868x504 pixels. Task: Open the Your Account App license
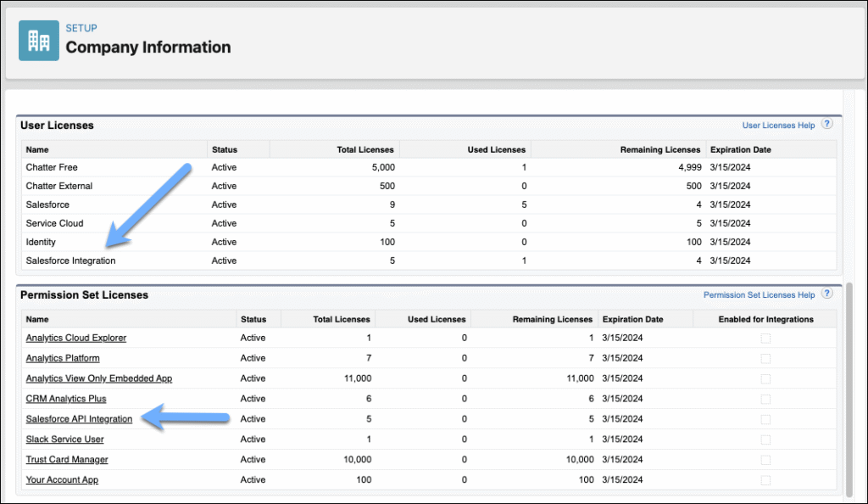[x=61, y=480]
